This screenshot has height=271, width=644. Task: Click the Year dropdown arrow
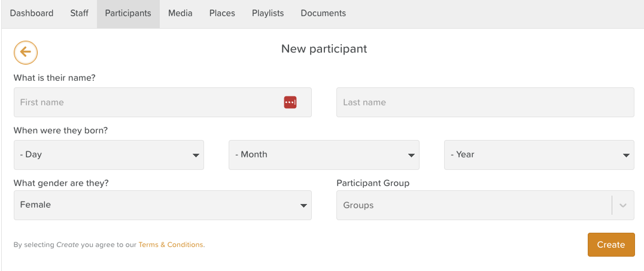pyautogui.click(x=626, y=156)
